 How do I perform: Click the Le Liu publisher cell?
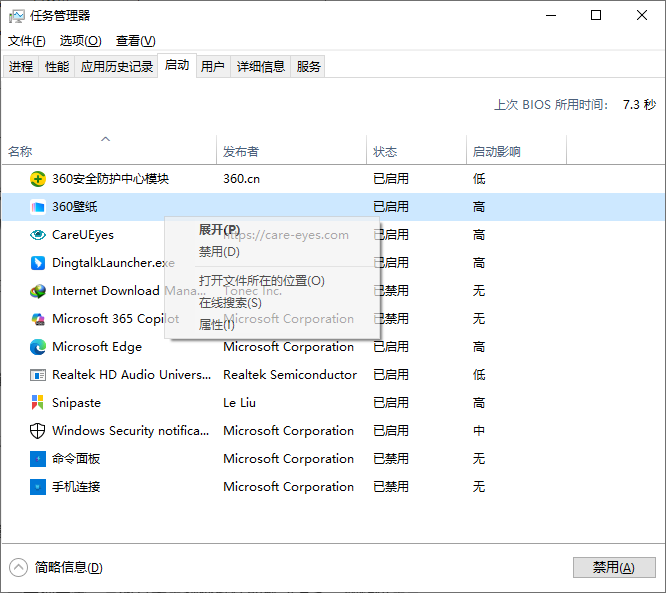point(240,403)
